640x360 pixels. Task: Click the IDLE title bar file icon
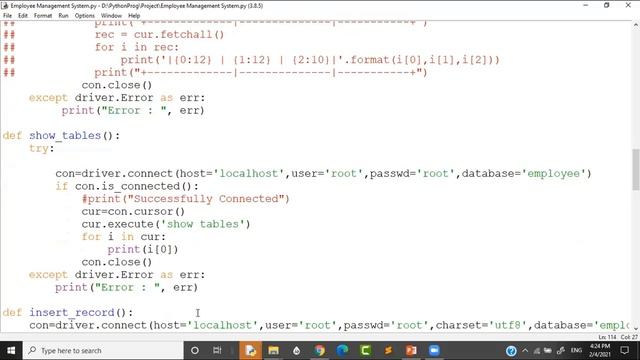(x=5, y=6)
